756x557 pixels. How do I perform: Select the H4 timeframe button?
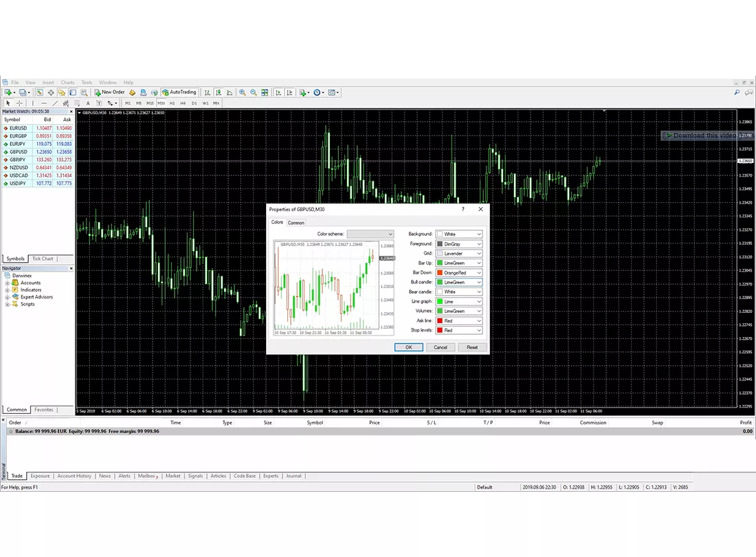[183, 103]
